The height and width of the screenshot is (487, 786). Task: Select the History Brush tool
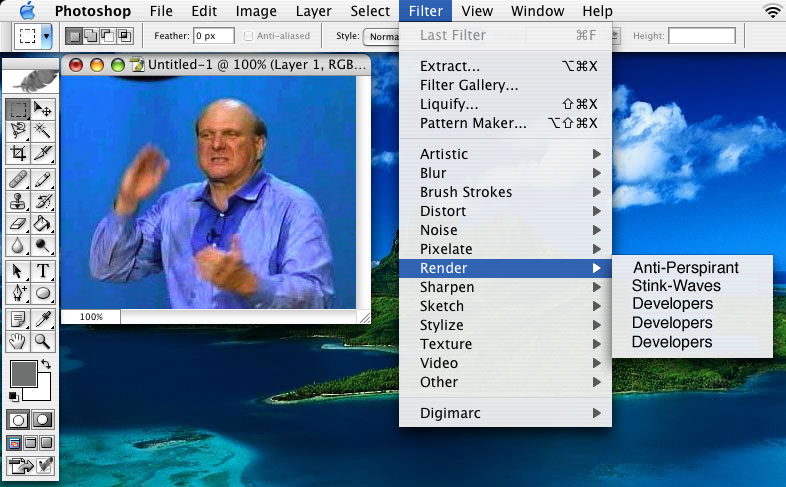pyautogui.click(x=43, y=201)
